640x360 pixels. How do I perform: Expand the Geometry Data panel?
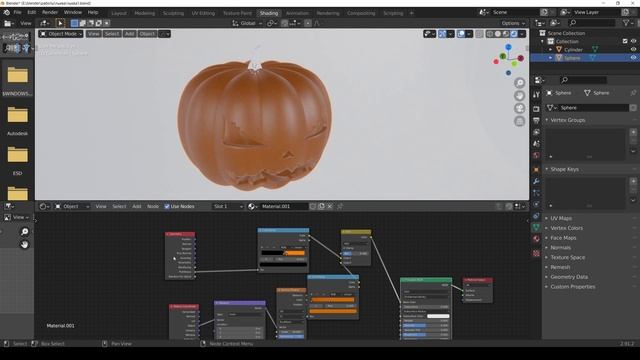coord(569,277)
